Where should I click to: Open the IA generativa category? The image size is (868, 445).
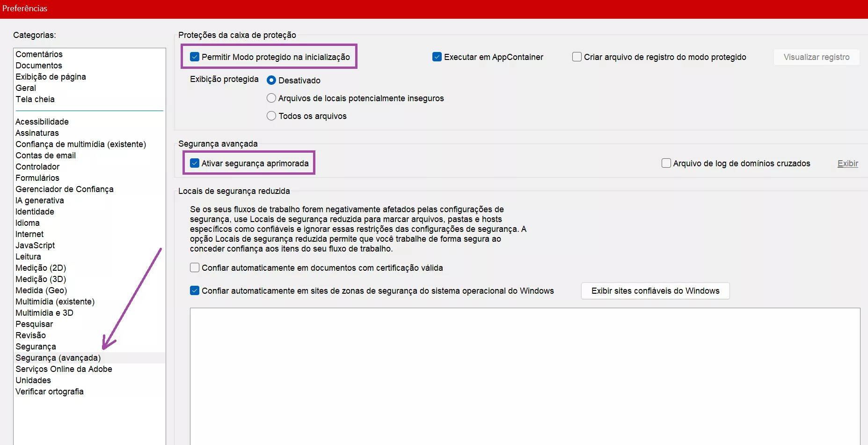[39, 200]
